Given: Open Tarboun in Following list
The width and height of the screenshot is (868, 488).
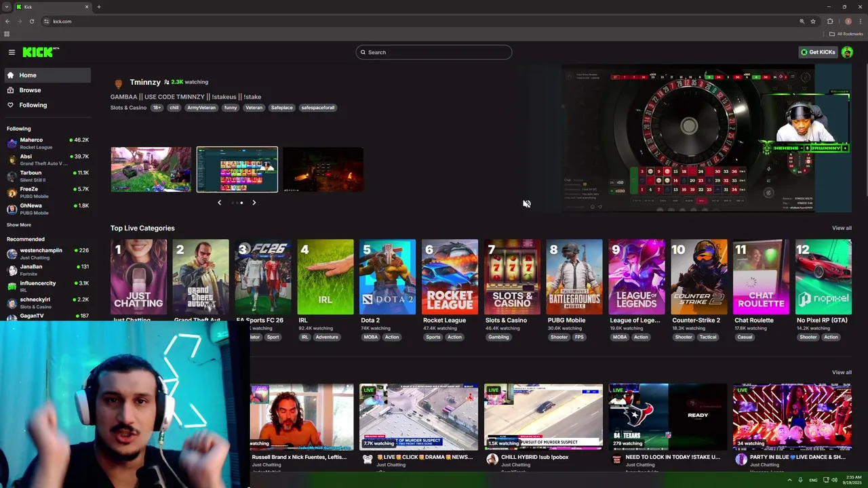Looking at the screenshot, I should 47,176.
